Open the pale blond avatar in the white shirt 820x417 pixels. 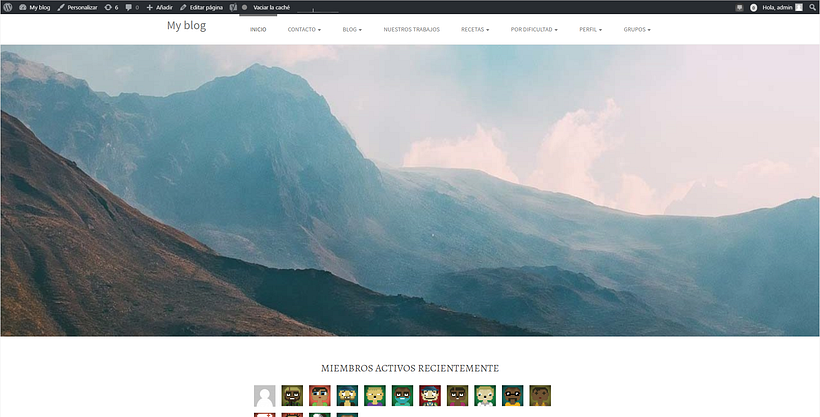485,396
